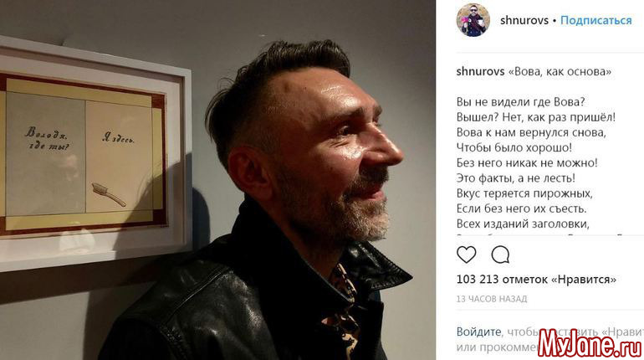Open shnurovs username in post header
This screenshot has height=360, width=644.
coord(524,20)
